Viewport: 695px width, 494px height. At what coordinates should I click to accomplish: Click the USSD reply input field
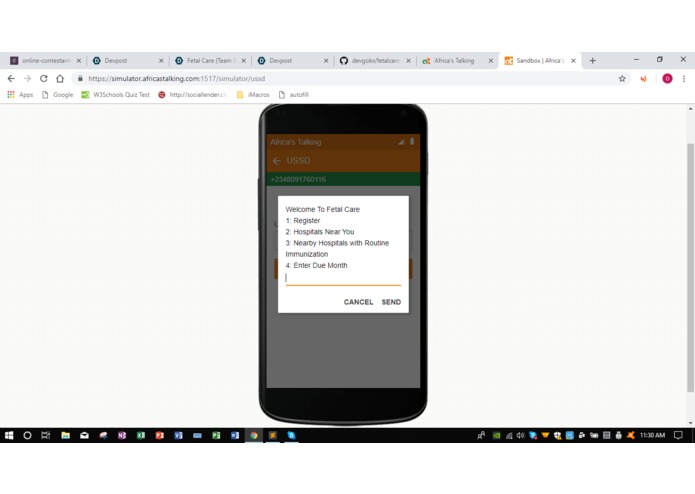tap(343, 278)
